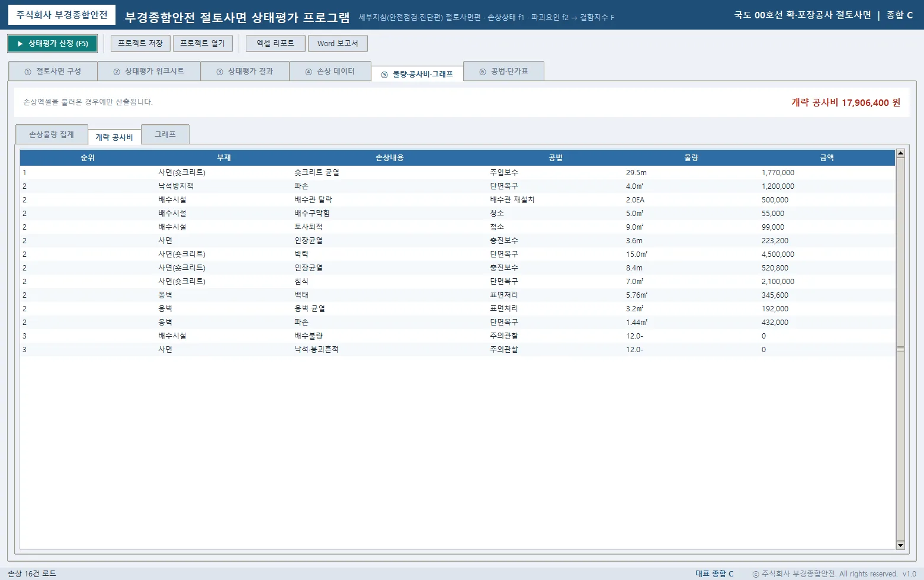Viewport: 924px width, 580px height.
Task: Click amount 223,200 cell
Action: (775, 240)
